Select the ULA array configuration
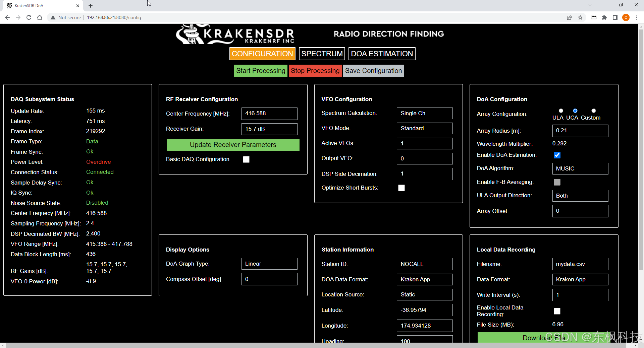The height and width of the screenshot is (348, 644). pyautogui.click(x=561, y=111)
